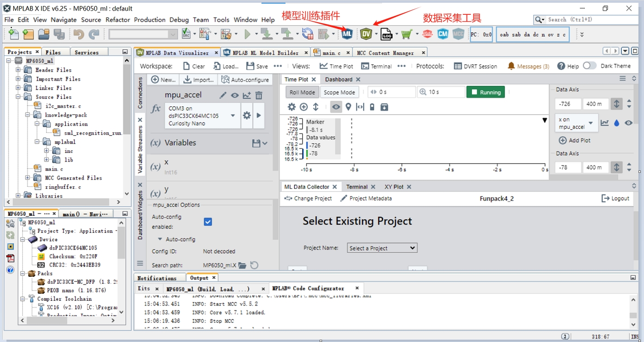644x342 pixels.
Task: Click the Build Project hammer icon
Action: tap(205, 34)
